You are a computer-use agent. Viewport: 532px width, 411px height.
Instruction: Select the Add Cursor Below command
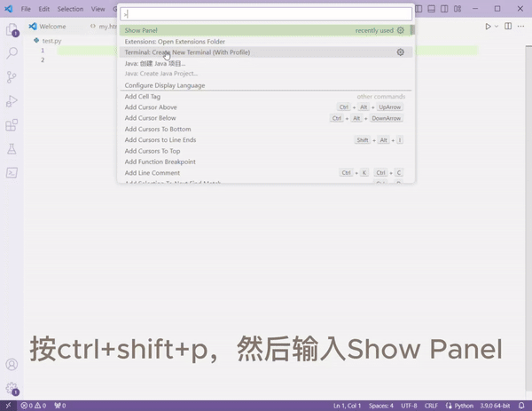[266, 118]
